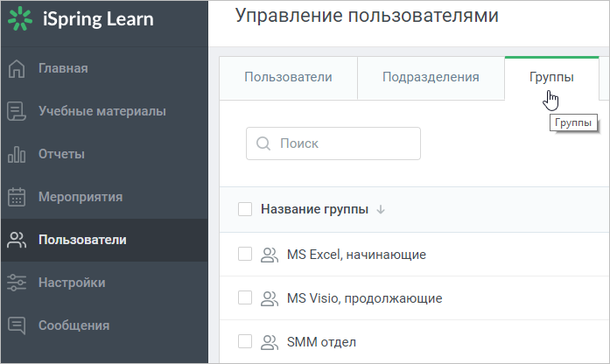The image size is (610, 364).
Task: Open Главная in the sidebar
Action: [104, 69]
